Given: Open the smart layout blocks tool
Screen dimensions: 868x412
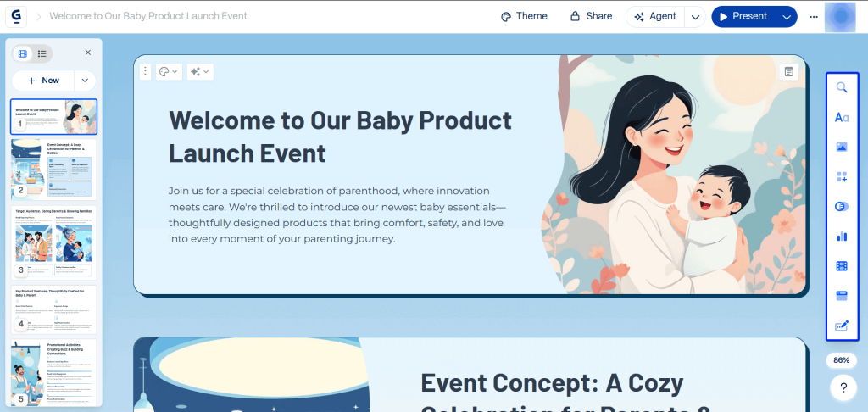Looking at the screenshot, I should pyautogui.click(x=842, y=177).
